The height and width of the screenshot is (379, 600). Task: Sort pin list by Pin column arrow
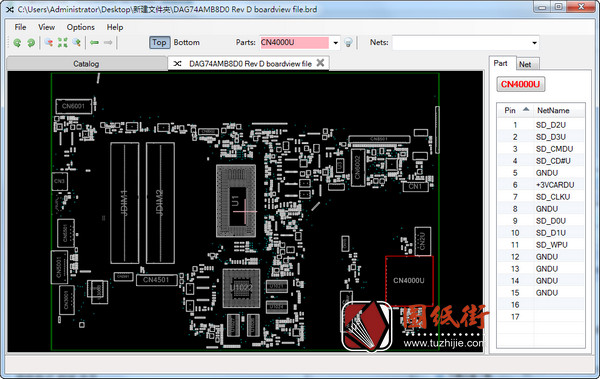(526, 109)
